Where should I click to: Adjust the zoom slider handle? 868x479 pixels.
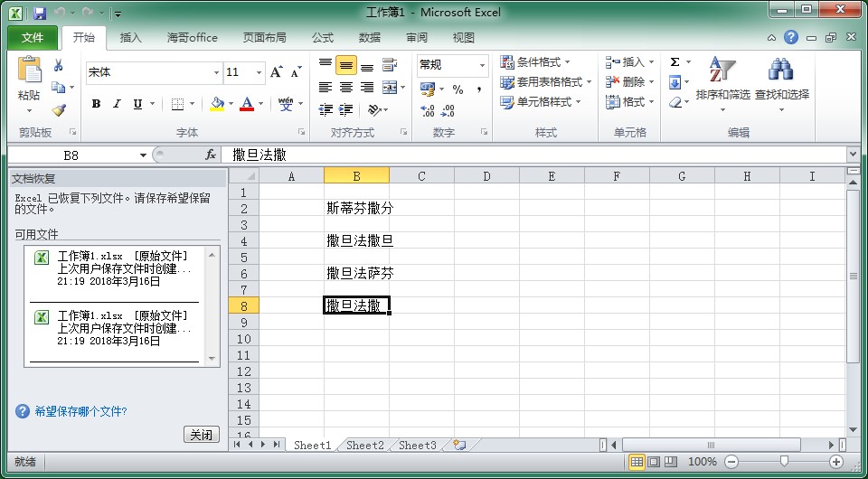coord(784,461)
